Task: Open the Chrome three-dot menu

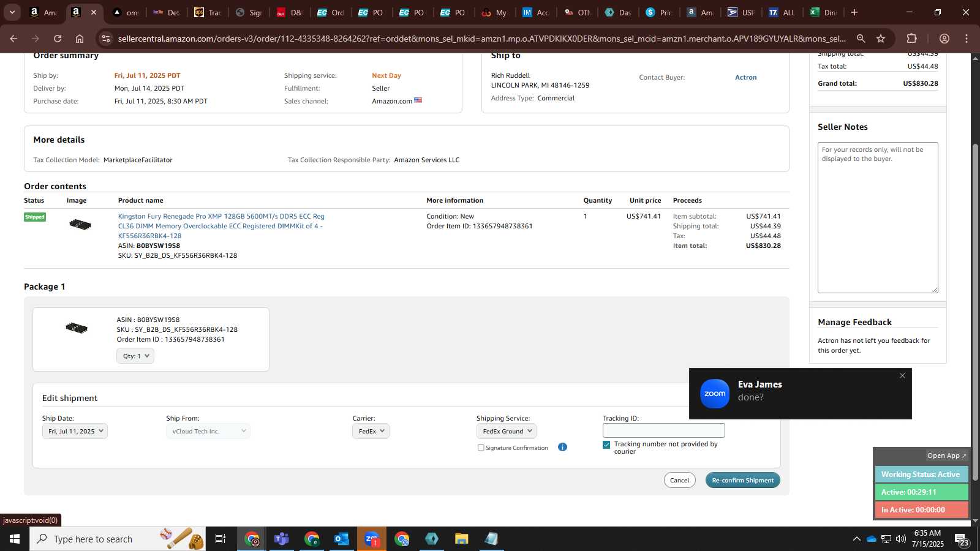Action: pyautogui.click(x=967, y=39)
